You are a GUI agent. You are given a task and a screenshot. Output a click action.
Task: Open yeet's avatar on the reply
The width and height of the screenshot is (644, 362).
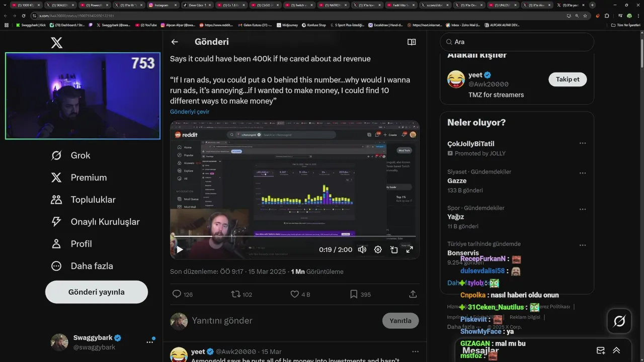coord(179,354)
